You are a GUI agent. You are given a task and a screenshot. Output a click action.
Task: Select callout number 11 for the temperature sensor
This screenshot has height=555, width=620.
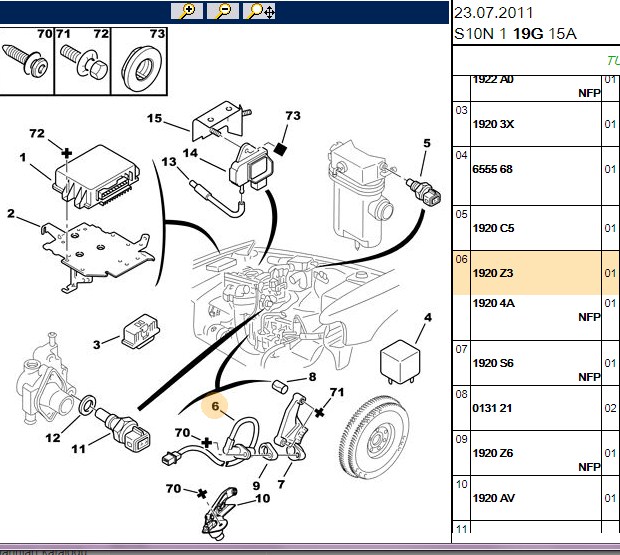pos(78,449)
